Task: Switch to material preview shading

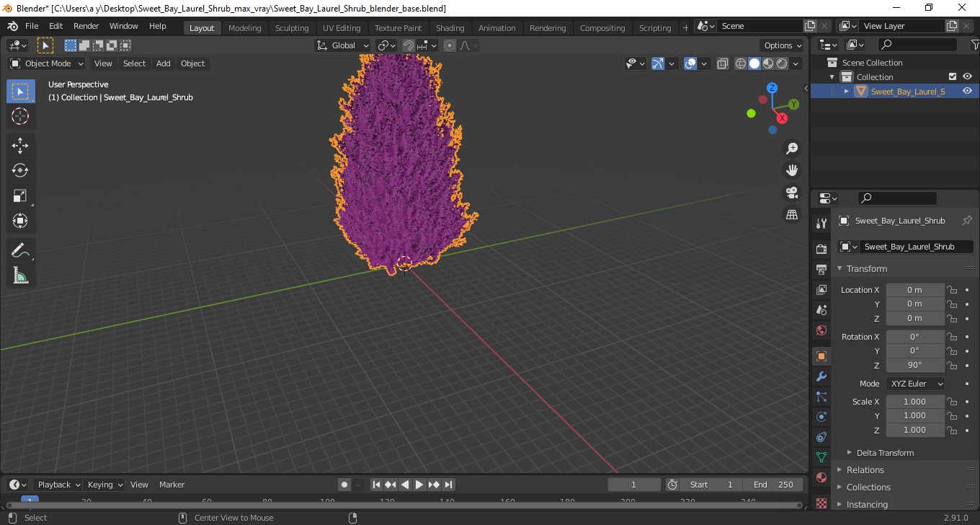Action: tap(768, 63)
